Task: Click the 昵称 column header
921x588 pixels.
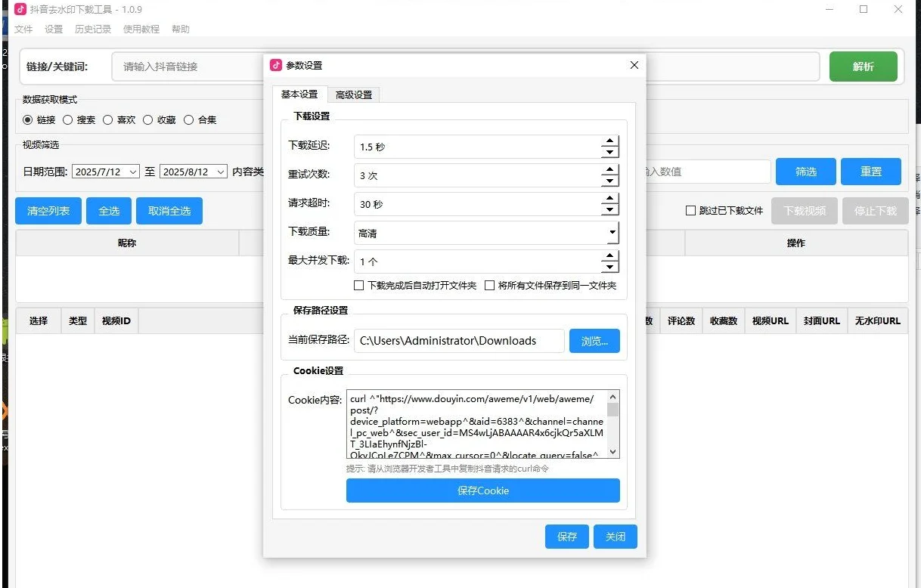Action: click(127, 243)
